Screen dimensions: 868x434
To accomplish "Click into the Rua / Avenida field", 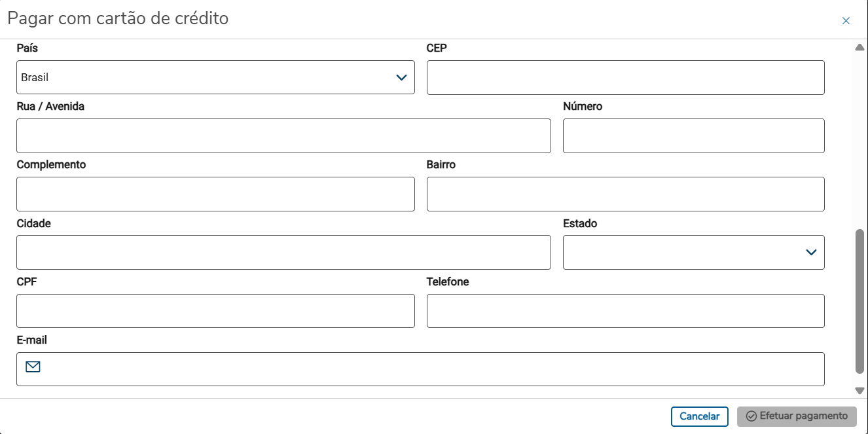I will (x=283, y=136).
